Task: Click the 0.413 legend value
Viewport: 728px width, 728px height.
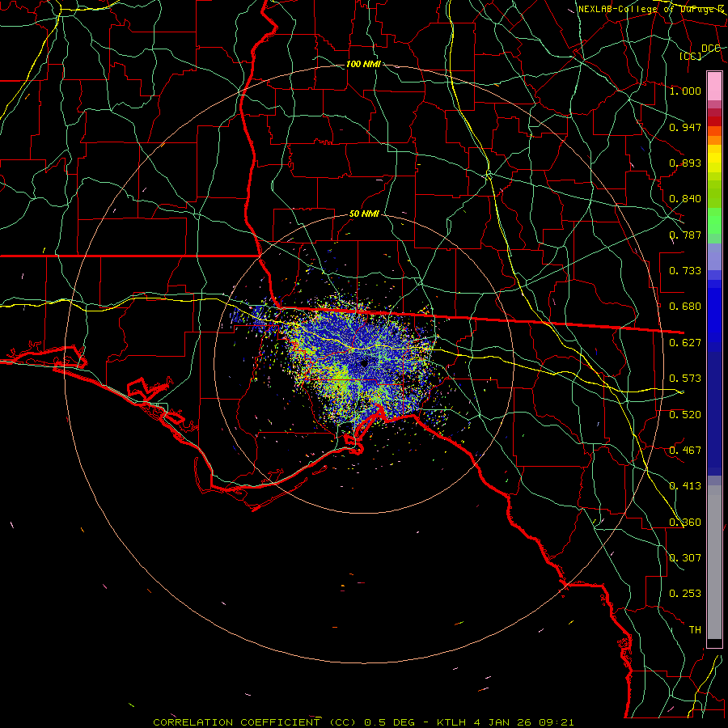Action: (685, 486)
